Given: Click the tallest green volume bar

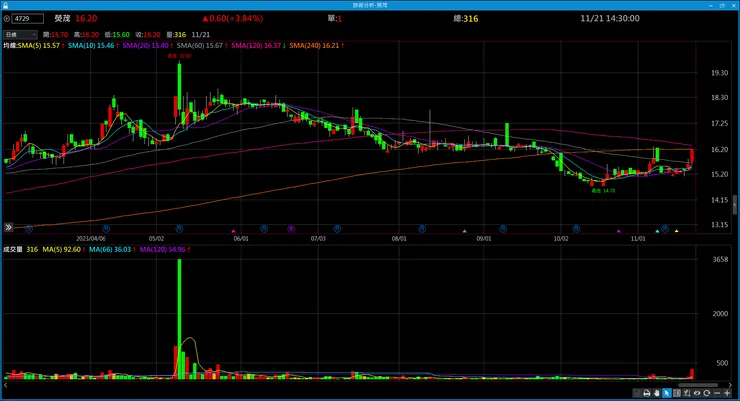Looking at the screenshot, I should pyautogui.click(x=179, y=319).
